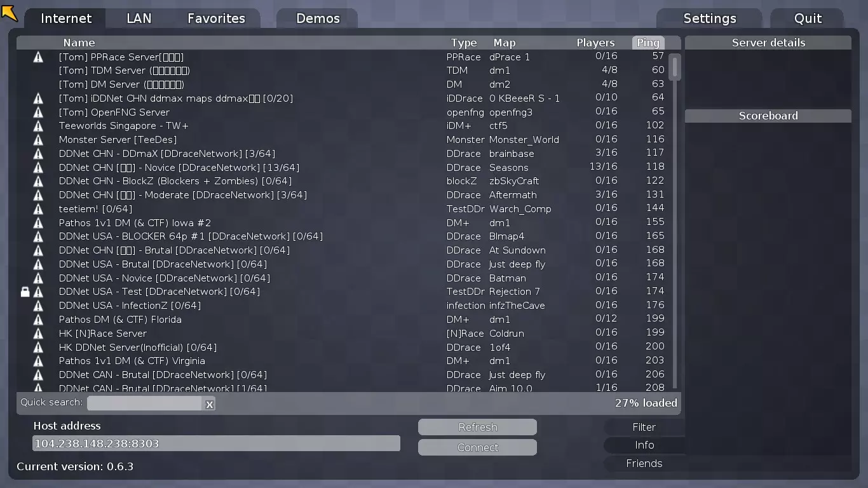Click warning icon beside teetiem! [0/64]
868x488 pixels.
click(38, 209)
